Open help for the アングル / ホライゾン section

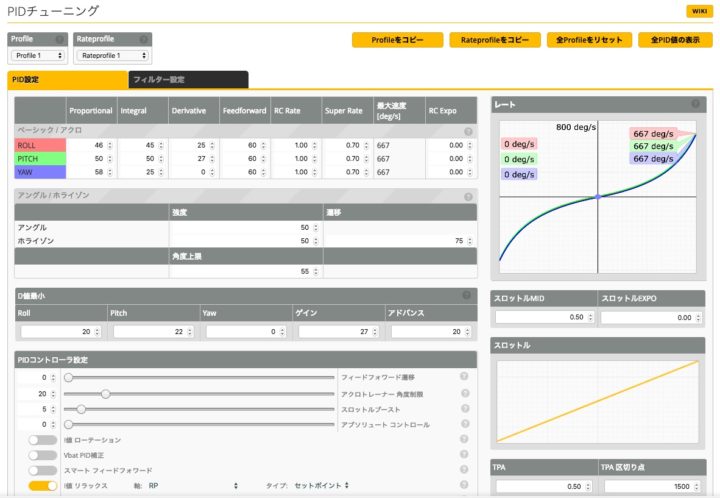click(468, 197)
